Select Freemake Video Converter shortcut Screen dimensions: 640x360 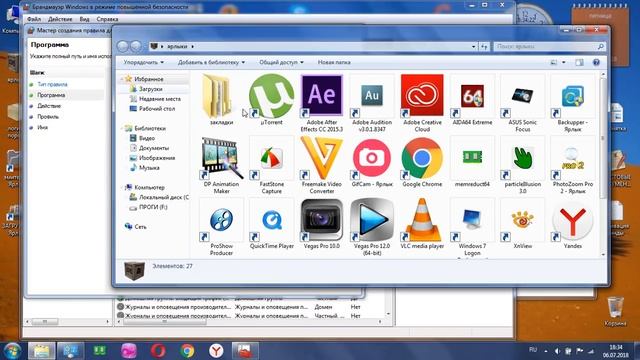pos(322,165)
